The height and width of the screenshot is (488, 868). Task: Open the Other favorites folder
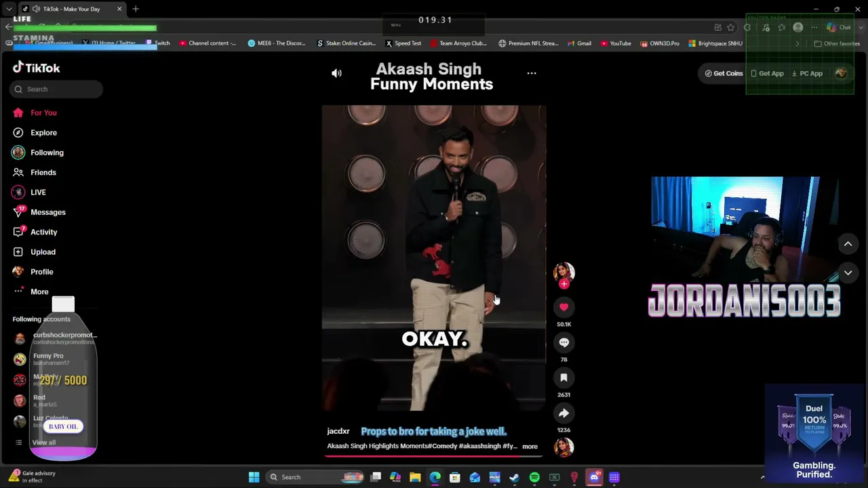(x=837, y=43)
